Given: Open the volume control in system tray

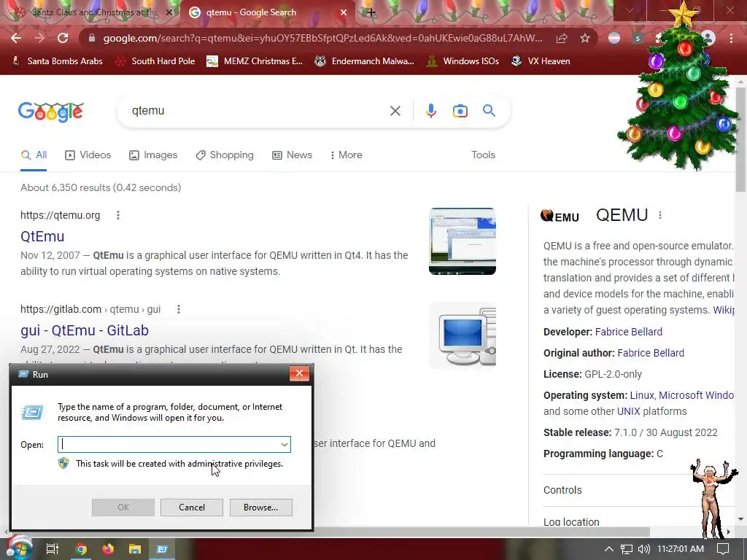Looking at the screenshot, I should [x=643, y=549].
